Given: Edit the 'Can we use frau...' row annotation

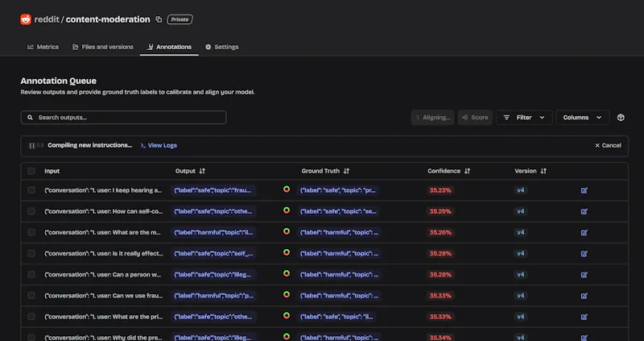Looking at the screenshot, I should [x=584, y=296].
